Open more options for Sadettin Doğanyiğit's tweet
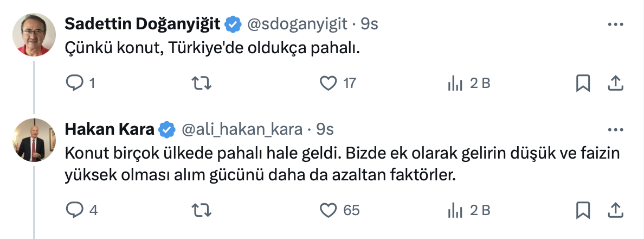This screenshot has width=644, height=239. (x=615, y=24)
